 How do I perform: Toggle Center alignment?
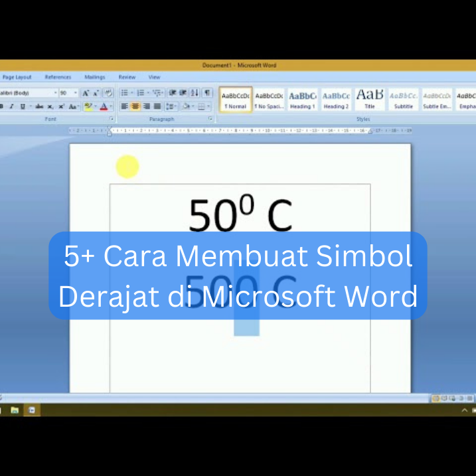point(135,107)
